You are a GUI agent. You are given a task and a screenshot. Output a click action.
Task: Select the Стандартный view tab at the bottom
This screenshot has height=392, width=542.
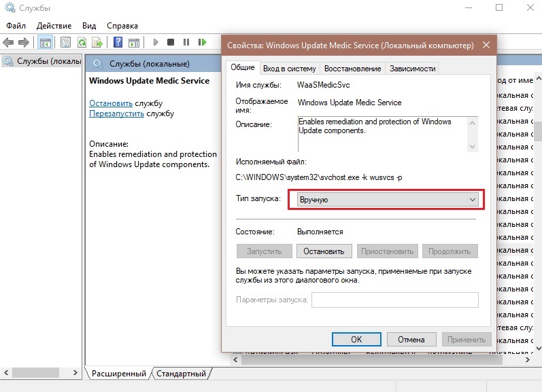pos(181,374)
